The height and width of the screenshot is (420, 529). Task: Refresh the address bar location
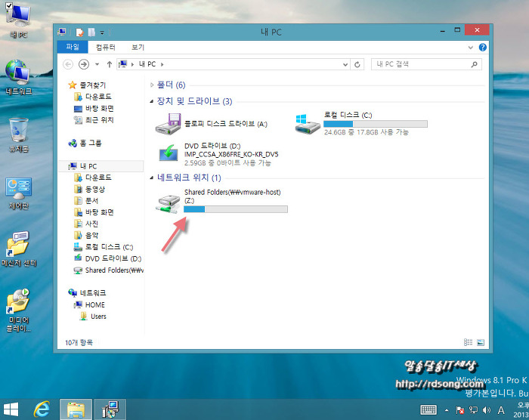pos(357,65)
